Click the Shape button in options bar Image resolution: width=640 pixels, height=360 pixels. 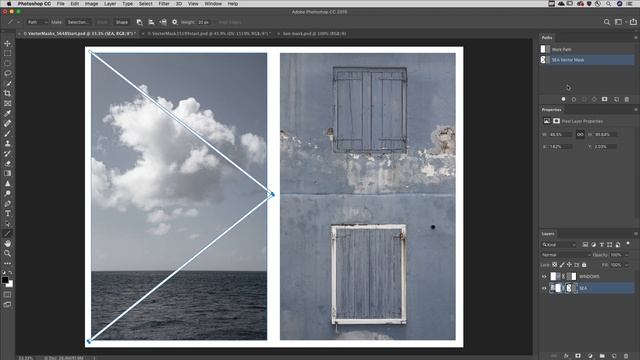pos(122,22)
